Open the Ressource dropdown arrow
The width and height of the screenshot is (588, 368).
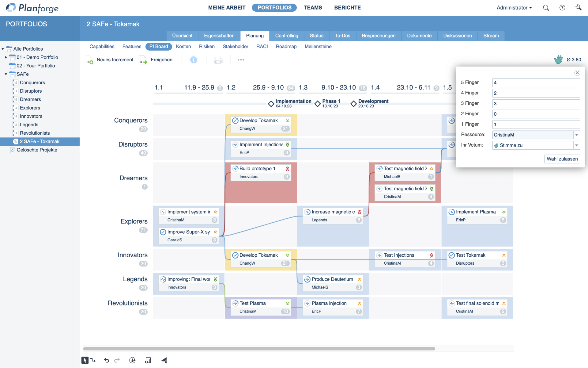(577, 135)
